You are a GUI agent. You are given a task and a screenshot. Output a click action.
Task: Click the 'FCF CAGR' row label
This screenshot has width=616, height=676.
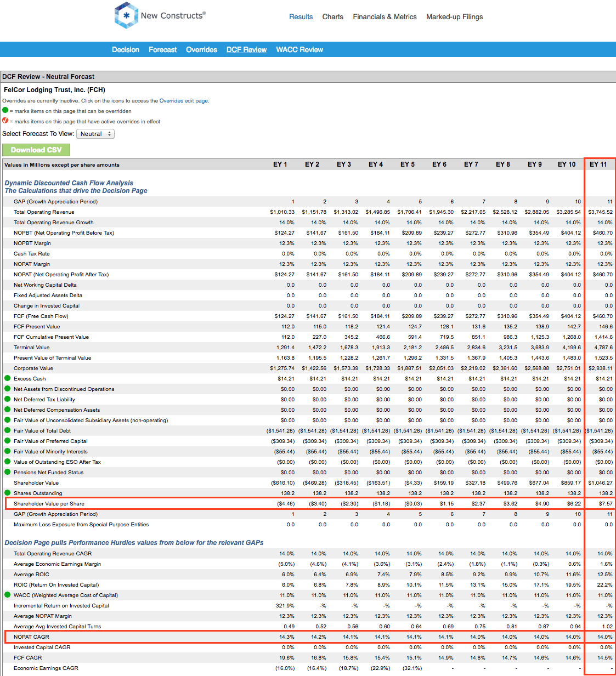tap(28, 658)
